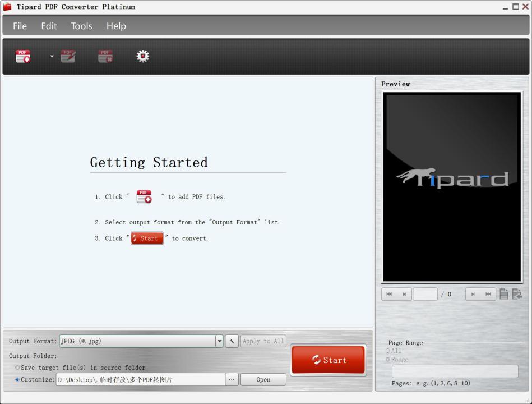Close the Tipard PDF Converter window
Viewport: 532px width, 404px height.
(525, 6)
